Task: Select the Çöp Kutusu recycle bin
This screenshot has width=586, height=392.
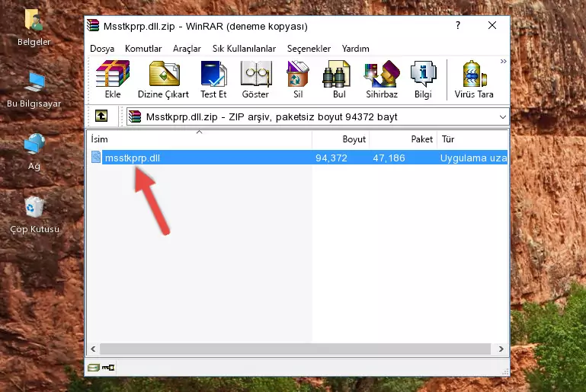Action: (34, 215)
